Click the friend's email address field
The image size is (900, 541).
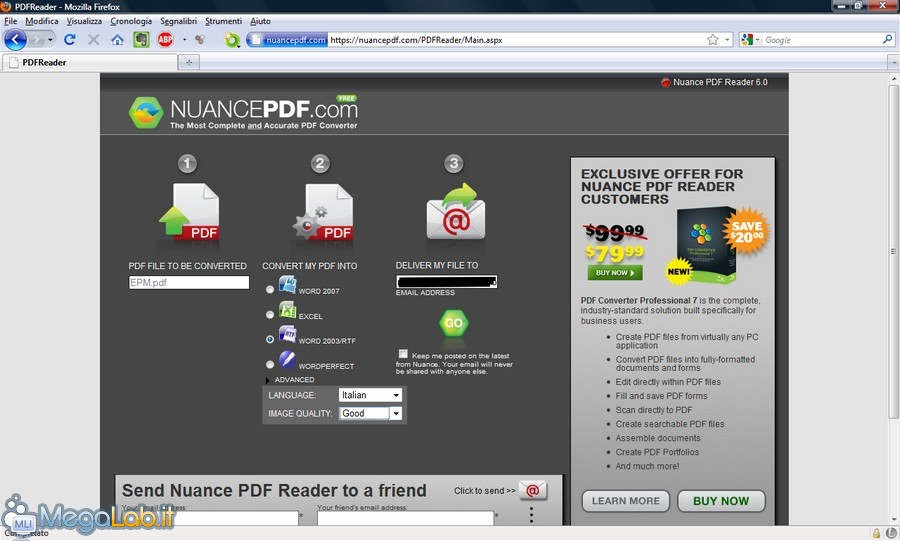tap(405, 517)
